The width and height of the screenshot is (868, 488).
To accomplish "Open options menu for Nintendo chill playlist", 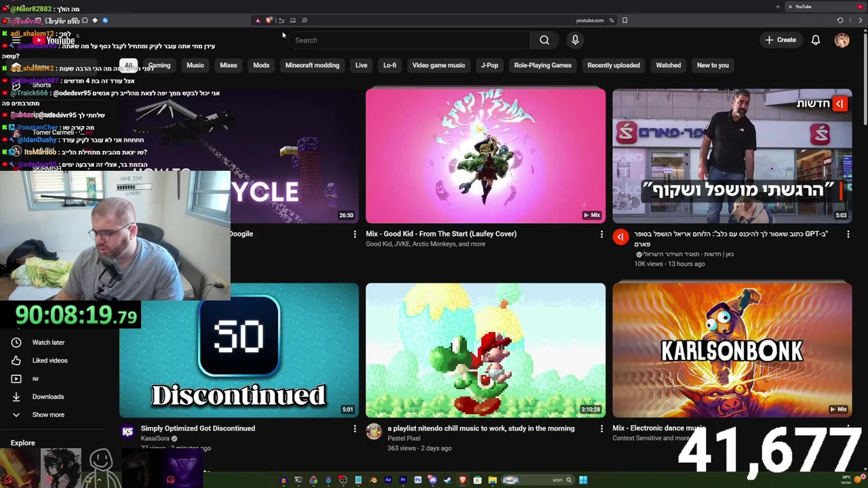I will pyautogui.click(x=601, y=428).
